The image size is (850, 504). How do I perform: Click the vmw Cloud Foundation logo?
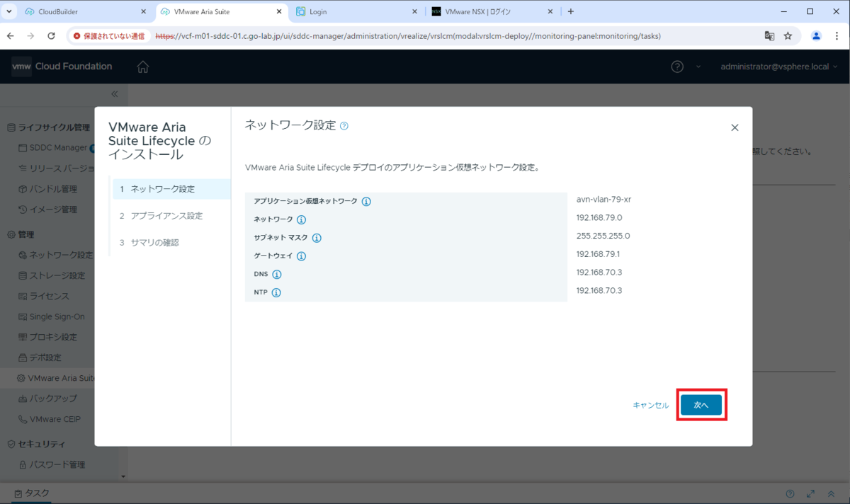(62, 67)
